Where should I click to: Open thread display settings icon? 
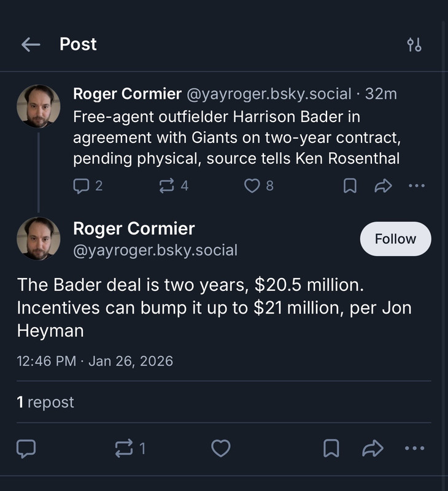point(414,44)
